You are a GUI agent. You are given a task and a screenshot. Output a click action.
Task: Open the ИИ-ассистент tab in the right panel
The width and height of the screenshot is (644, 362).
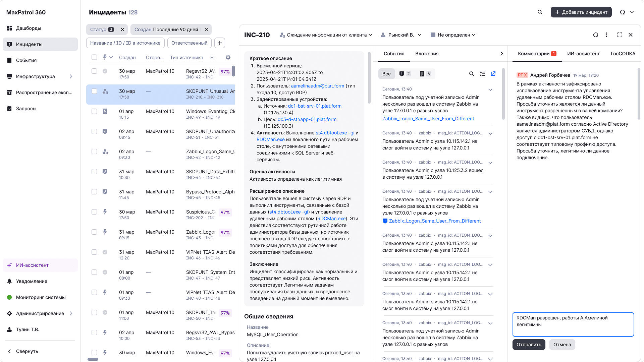[x=583, y=54]
